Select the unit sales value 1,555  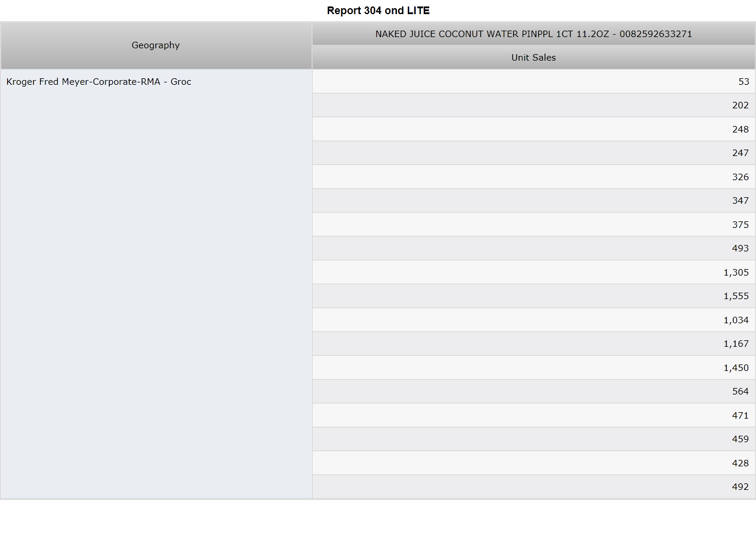coord(533,296)
